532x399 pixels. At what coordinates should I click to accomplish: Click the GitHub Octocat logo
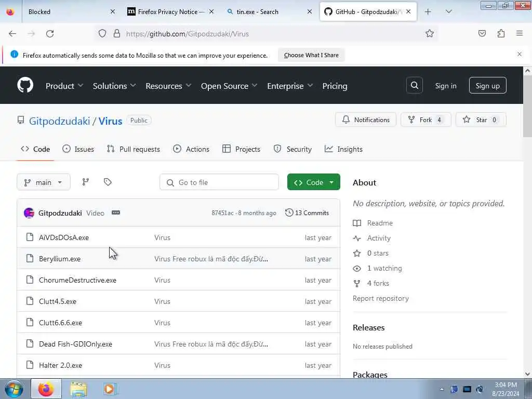coord(25,85)
